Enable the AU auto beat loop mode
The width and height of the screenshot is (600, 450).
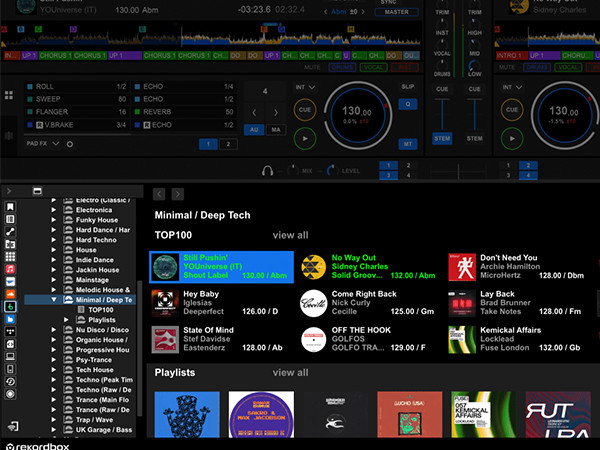tap(254, 130)
